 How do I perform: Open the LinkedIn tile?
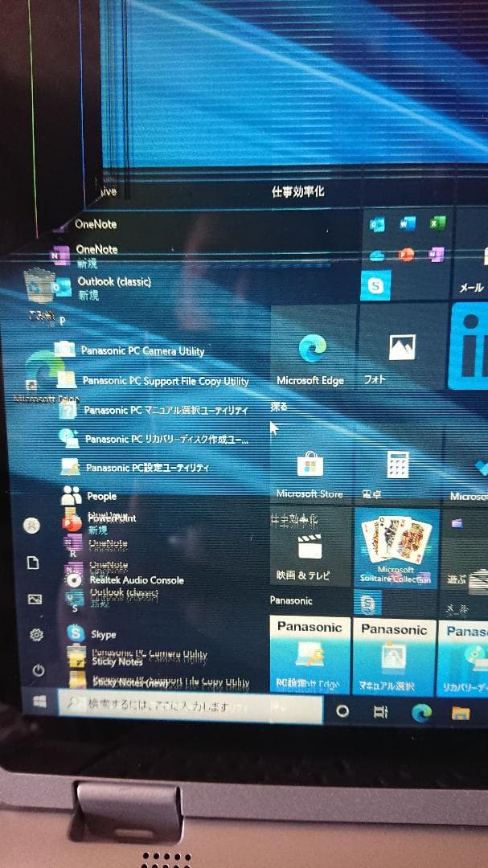(x=470, y=346)
